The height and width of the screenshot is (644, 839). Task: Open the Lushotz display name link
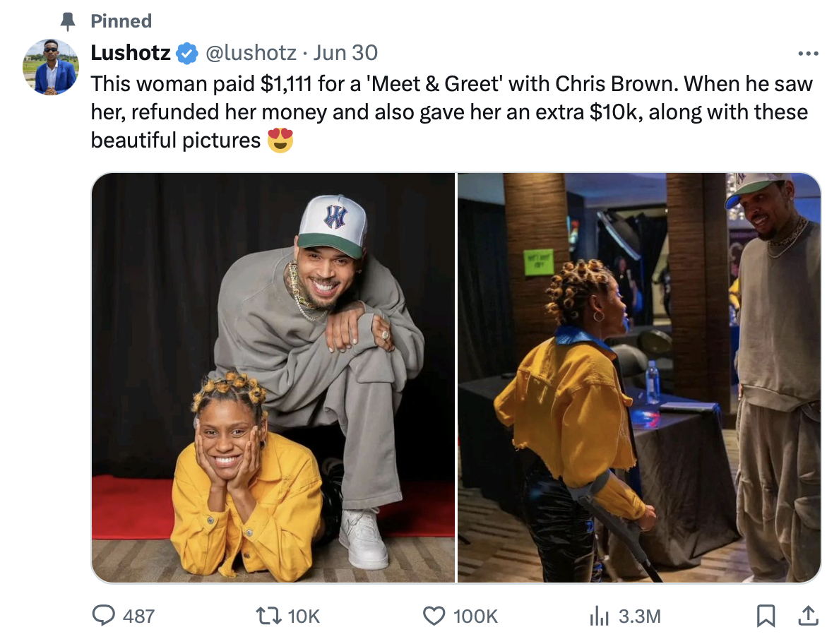(131, 53)
